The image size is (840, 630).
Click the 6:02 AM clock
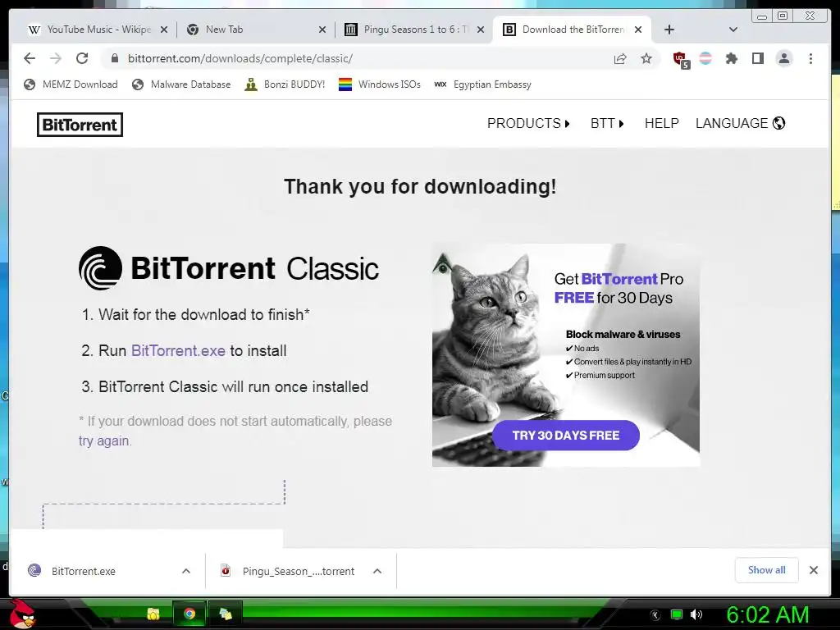[767, 614]
